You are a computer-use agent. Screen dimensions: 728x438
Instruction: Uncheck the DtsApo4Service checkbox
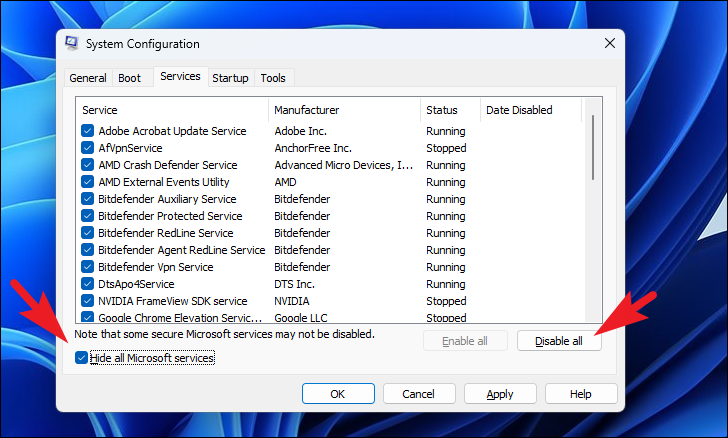(x=87, y=284)
